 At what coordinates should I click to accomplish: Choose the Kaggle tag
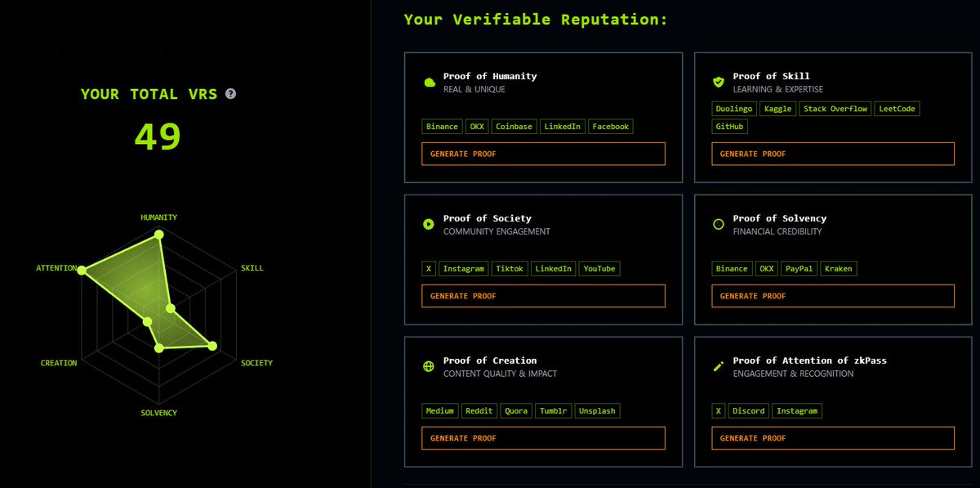coord(778,109)
